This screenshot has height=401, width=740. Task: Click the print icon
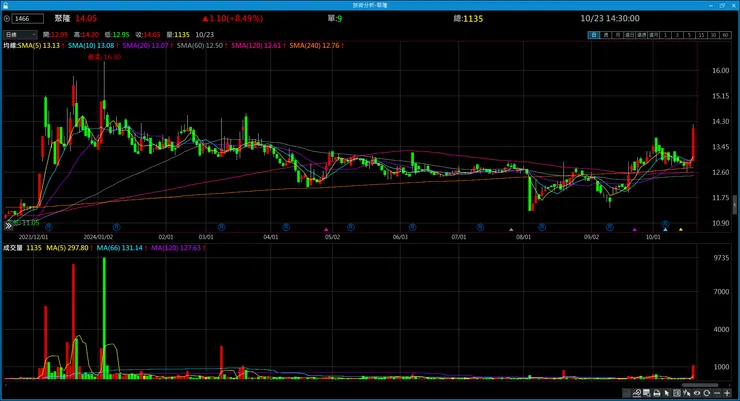(x=657, y=393)
